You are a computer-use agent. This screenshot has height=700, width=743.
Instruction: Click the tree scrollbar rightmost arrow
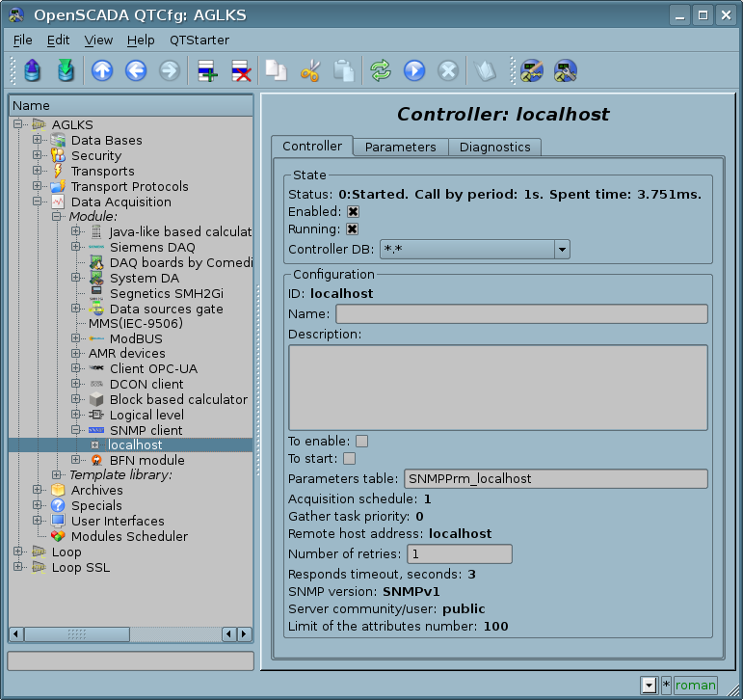[244, 634]
